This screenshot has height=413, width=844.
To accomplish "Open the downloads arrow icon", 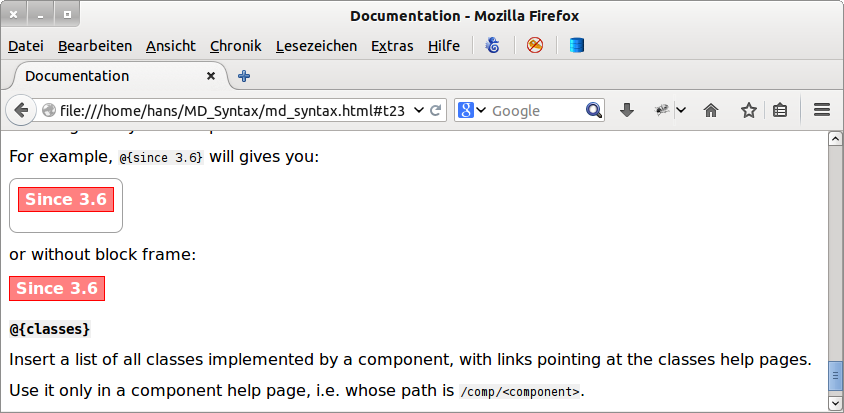I will coord(627,110).
